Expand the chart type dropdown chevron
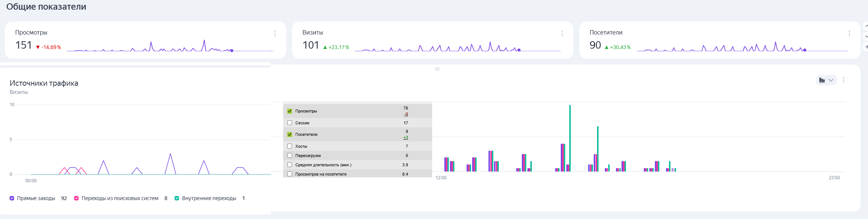This screenshot has width=868, height=219. coord(831,80)
